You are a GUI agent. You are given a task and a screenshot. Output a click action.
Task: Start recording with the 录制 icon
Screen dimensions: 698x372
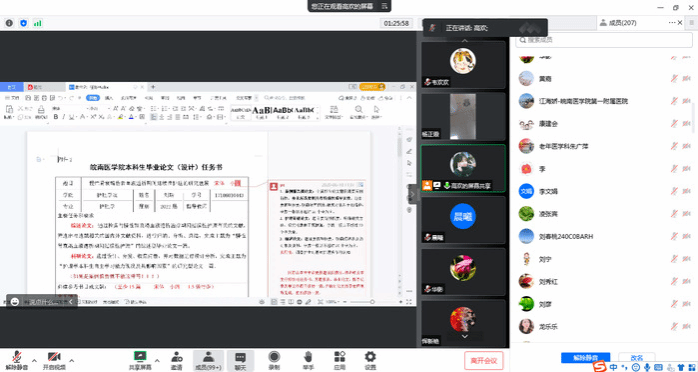(x=274, y=360)
